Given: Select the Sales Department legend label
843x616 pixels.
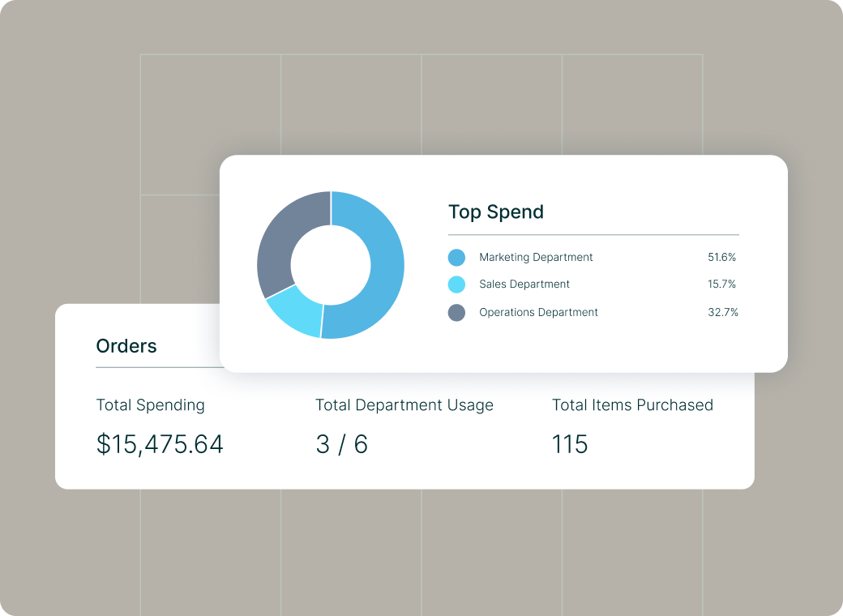Looking at the screenshot, I should pos(524,284).
